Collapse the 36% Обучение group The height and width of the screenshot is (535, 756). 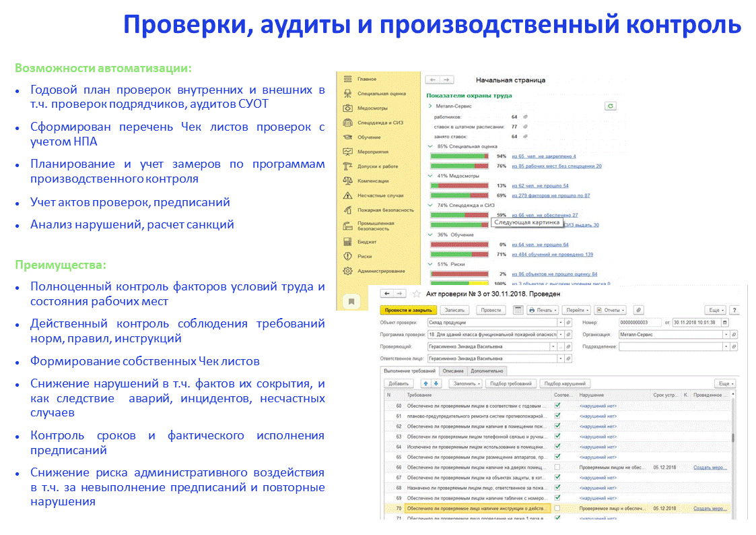pyautogui.click(x=430, y=234)
